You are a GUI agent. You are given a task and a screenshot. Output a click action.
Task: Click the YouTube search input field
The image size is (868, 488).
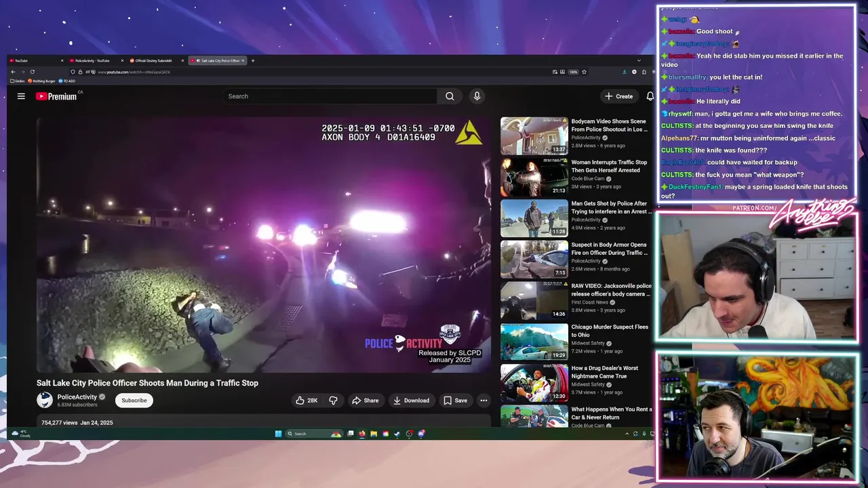[x=330, y=96]
